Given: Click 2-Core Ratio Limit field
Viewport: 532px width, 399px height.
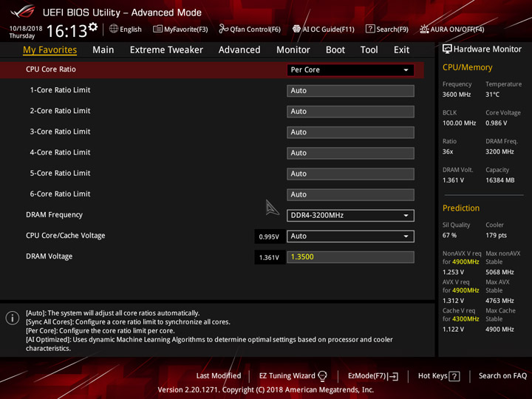Looking at the screenshot, I should (350, 112).
